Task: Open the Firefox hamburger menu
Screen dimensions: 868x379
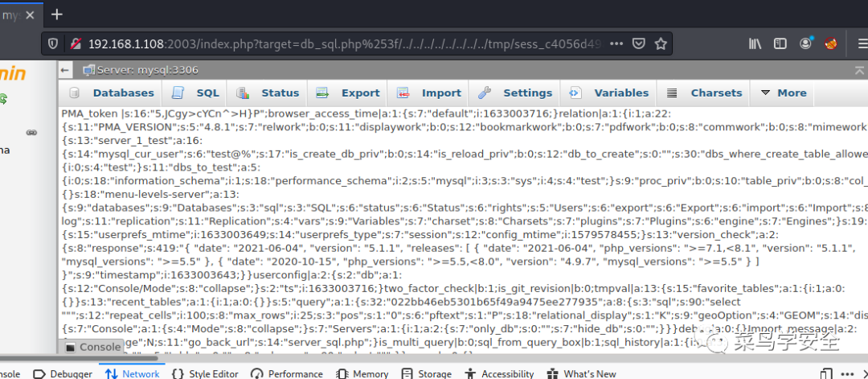Action: pos(862,43)
